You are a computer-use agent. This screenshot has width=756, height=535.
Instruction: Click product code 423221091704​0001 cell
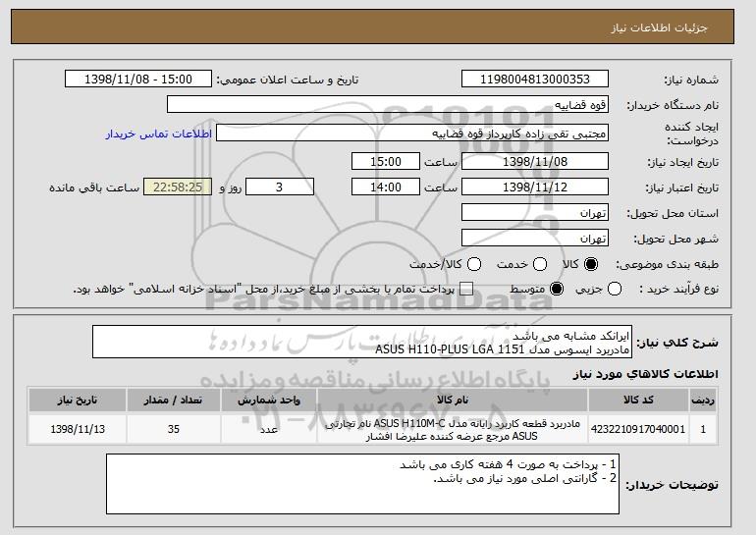click(638, 429)
